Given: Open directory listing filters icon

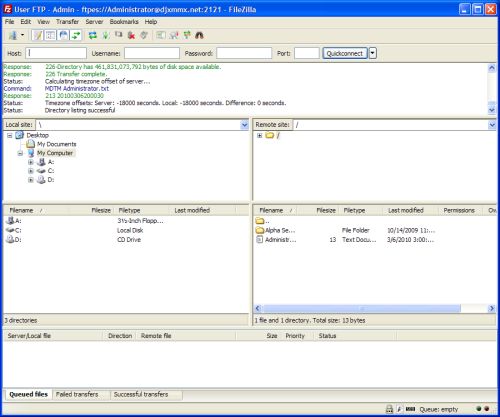Looking at the screenshot, I should pyautogui.click(x=161, y=35).
